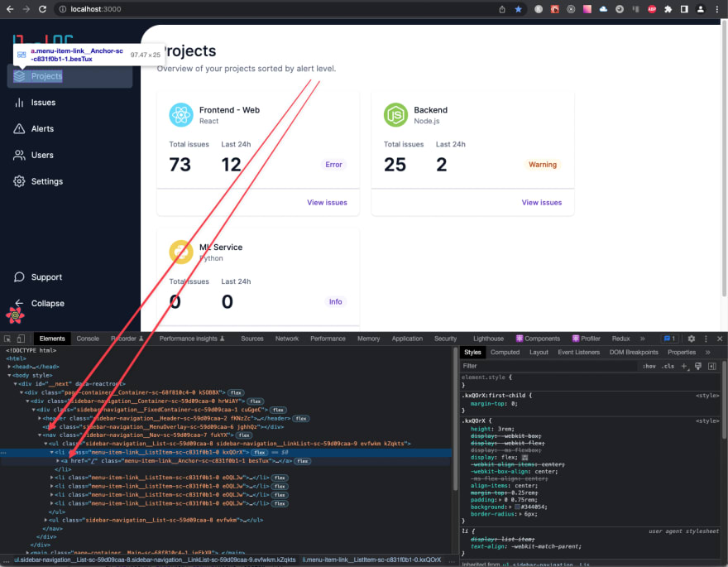Click the Info badge on ML Service

pyautogui.click(x=335, y=302)
